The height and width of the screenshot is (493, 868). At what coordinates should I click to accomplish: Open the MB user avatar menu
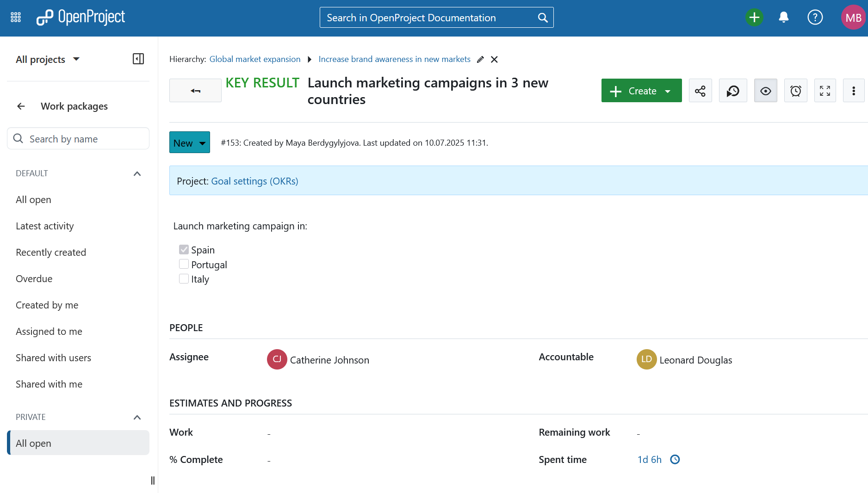853,18
